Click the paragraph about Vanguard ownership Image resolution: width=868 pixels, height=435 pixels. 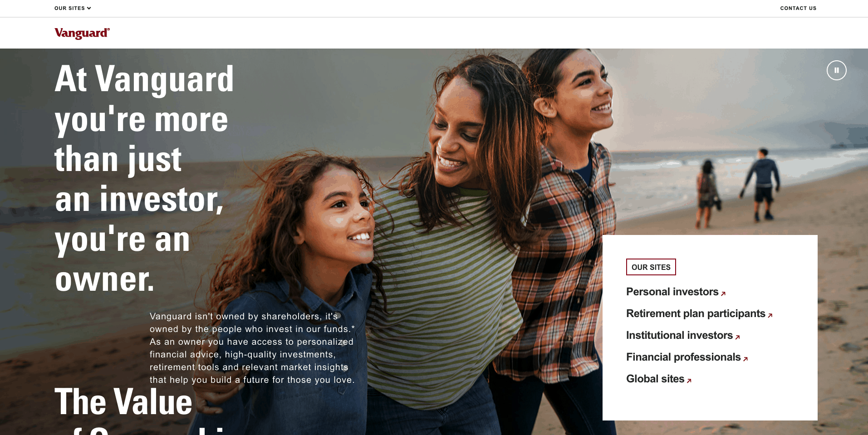pyautogui.click(x=252, y=348)
